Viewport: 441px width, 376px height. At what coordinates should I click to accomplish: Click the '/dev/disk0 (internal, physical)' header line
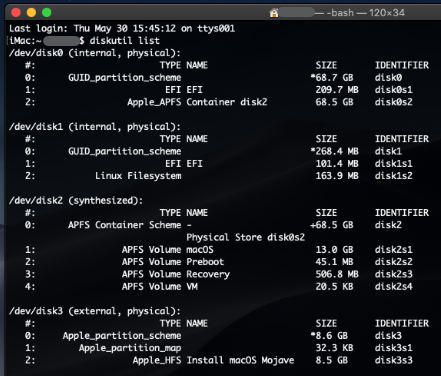(x=95, y=53)
